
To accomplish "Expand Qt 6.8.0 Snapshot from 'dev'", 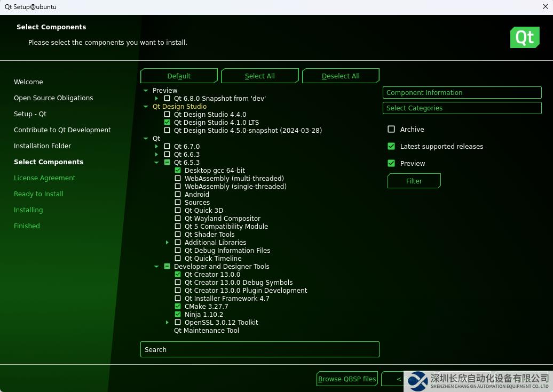I will click(x=156, y=98).
